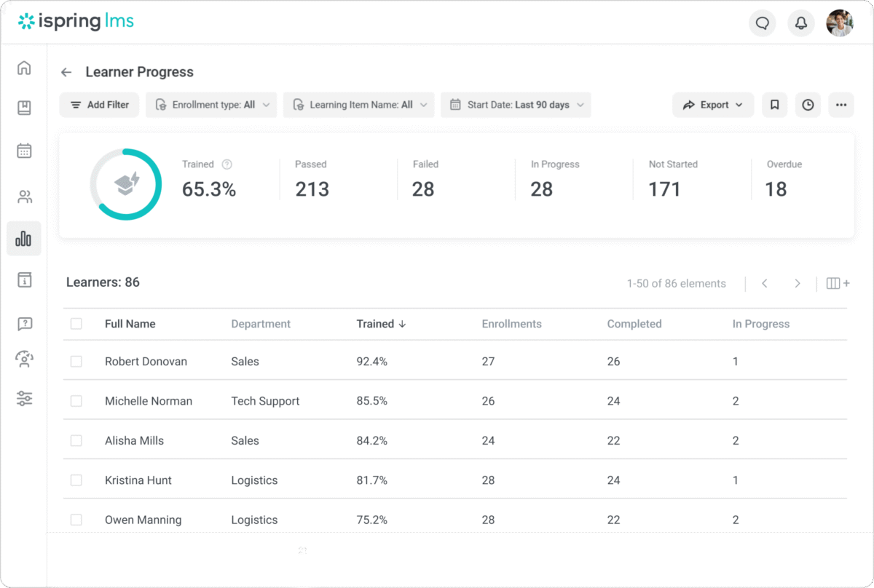Open the chat messages icon
This screenshot has height=588, width=874.
(763, 23)
